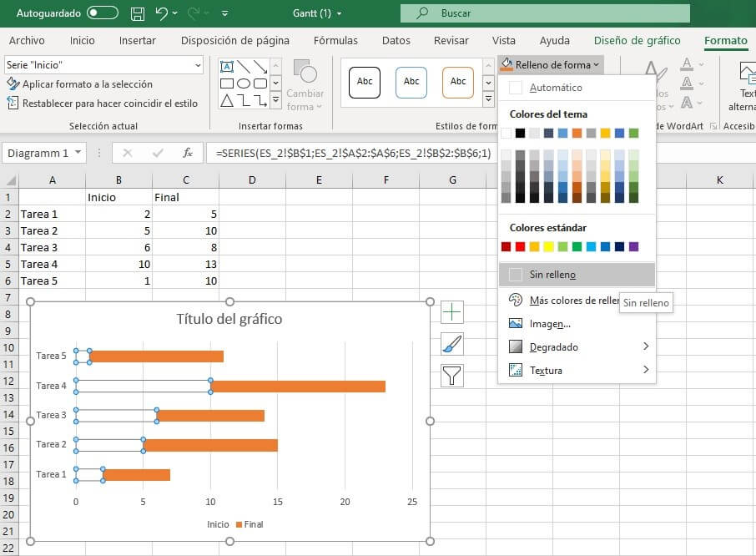The width and height of the screenshot is (756, 556).
Task: Select the oval shape
Action: click(244, 83)
